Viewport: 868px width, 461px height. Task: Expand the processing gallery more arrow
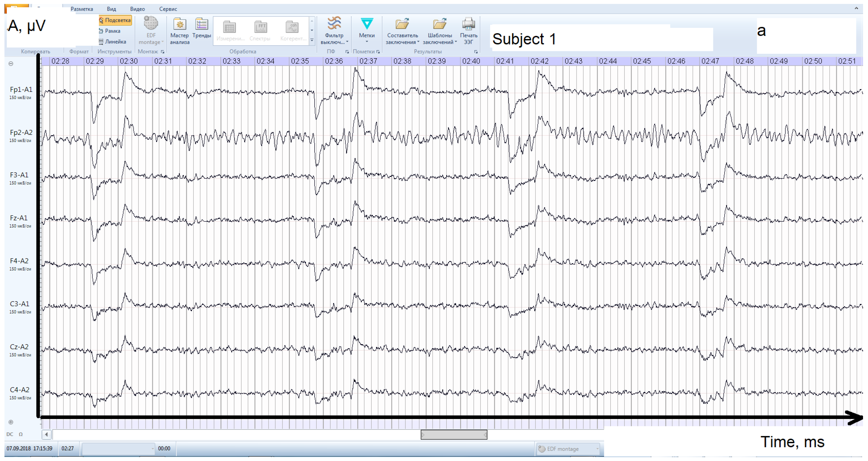tap(312, 40)
